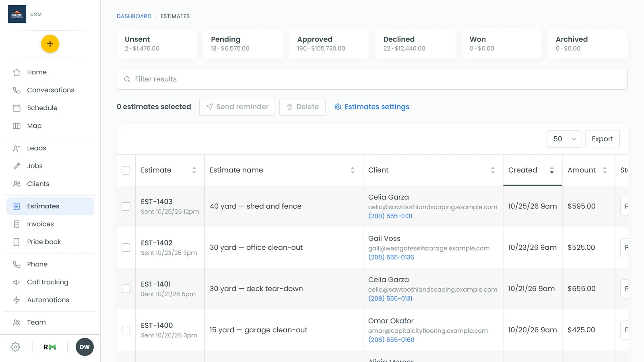Click the Export button
This screenshot has height=362, width=644.
(x=602, y=139)
